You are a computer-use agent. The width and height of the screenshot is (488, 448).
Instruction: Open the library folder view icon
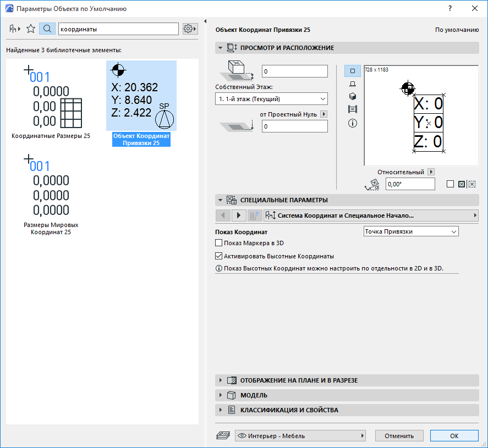pyautogui.click(x=15, y=29)
